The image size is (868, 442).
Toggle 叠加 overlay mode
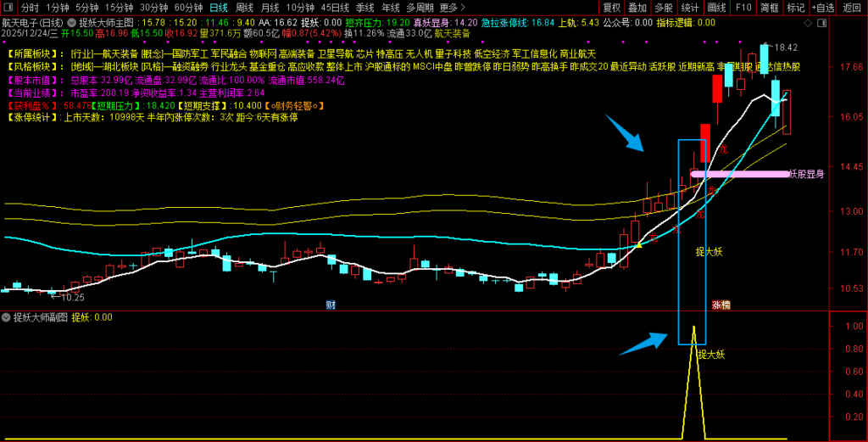pos(637,8)
